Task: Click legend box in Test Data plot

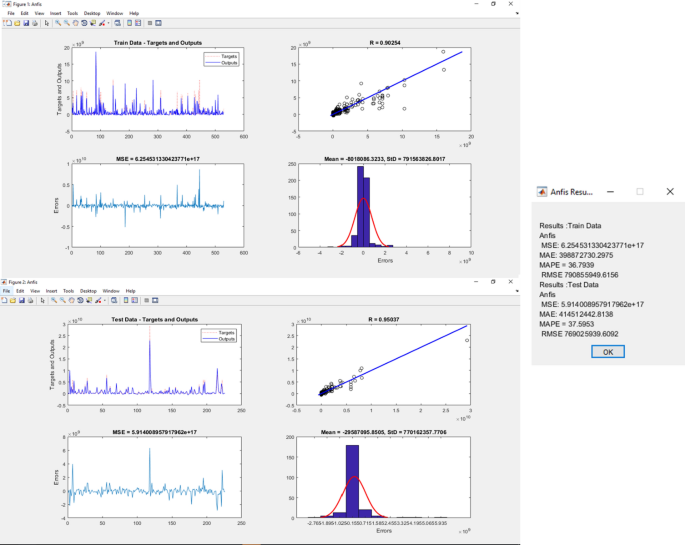Action: (219, 335)
